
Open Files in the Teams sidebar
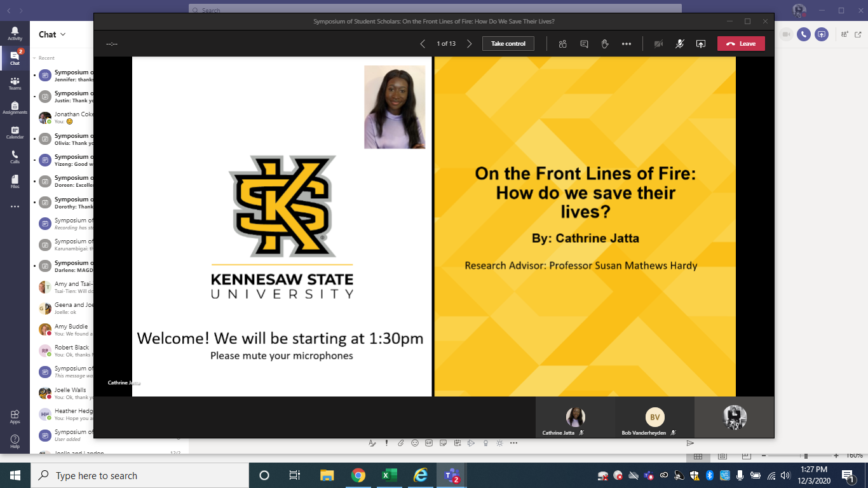click(15, 182)
